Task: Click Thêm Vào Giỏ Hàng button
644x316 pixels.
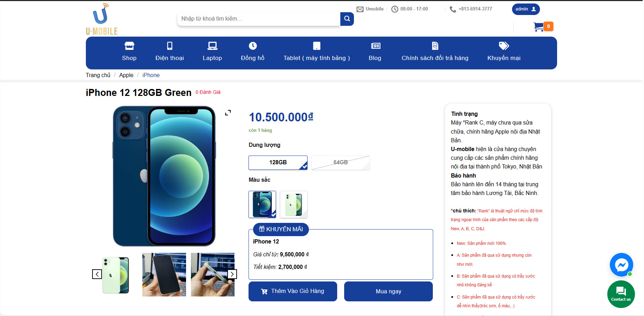Action: (293, 291)
